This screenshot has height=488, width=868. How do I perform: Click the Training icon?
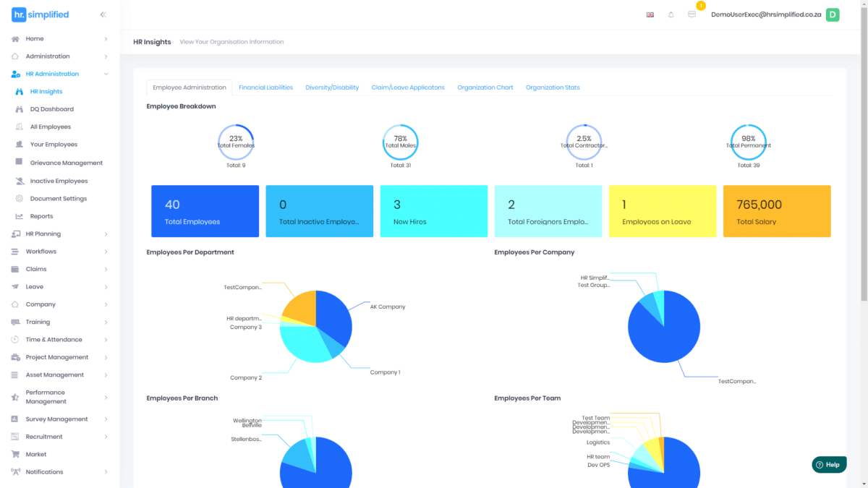(x=15, y=322)
